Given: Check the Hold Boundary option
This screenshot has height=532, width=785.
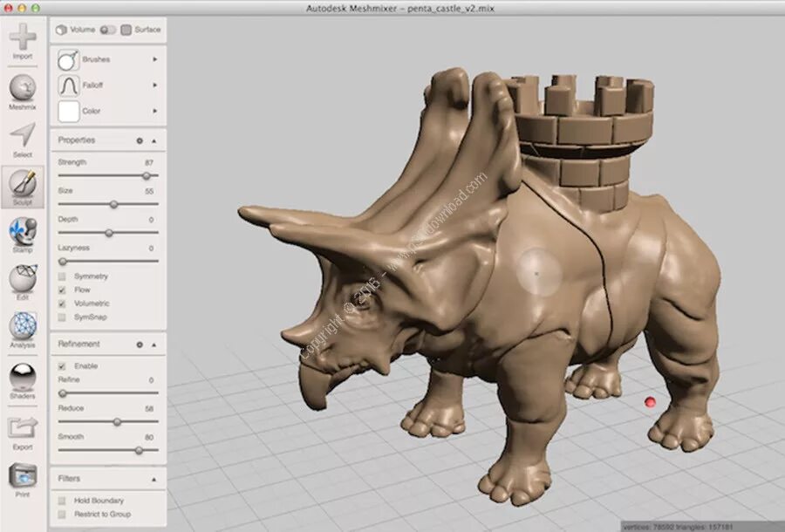Looking at the screenshot, I should click(62, 501).
